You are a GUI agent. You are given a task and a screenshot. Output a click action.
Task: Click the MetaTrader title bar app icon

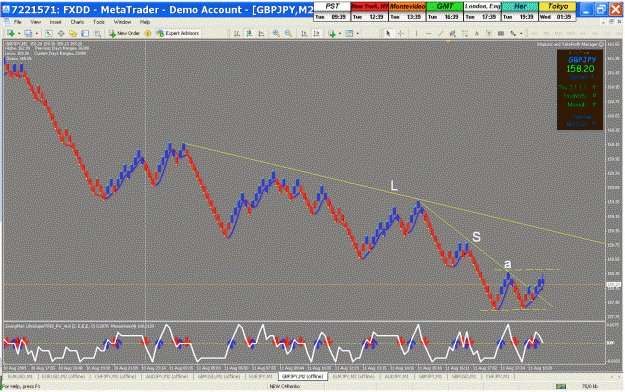(6, 9)
